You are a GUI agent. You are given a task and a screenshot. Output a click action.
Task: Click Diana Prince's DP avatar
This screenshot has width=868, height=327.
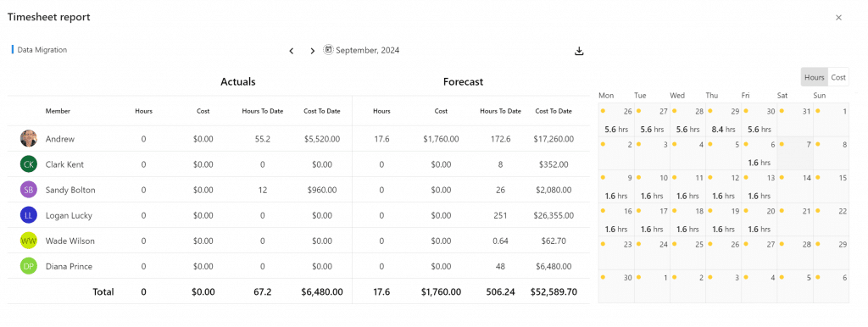pos(28,266)
